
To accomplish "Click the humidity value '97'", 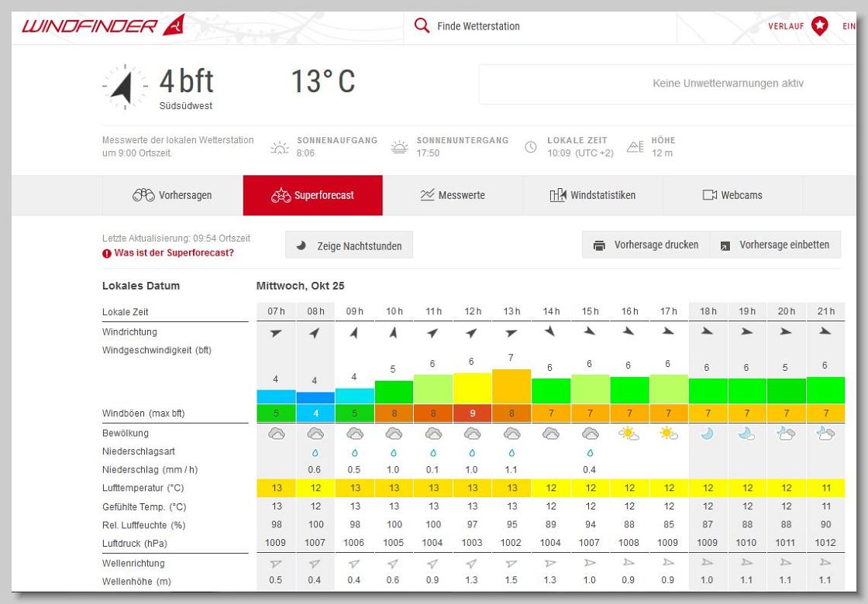I will point(472,524).
